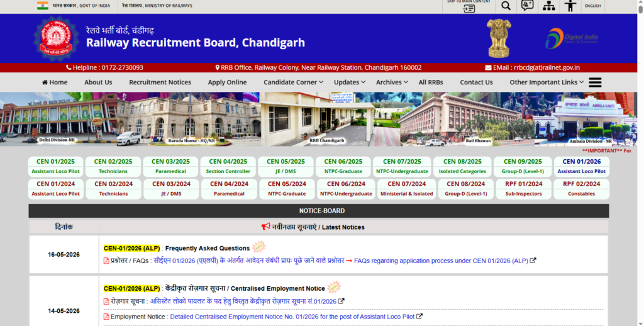
Task: Open CEN 08/2024 Group-D button
Action: (x=466, y=189)
